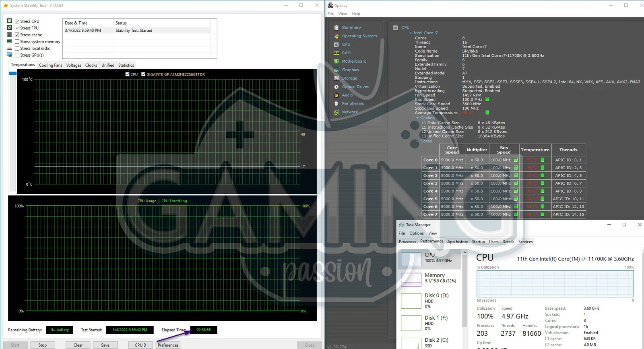Viewport: 644px width, 349px height.
Task: Toggle GIGABYTE GP-ASM2NE2256GTTDR graph checkbox
Action: click(x=143, y=74)
